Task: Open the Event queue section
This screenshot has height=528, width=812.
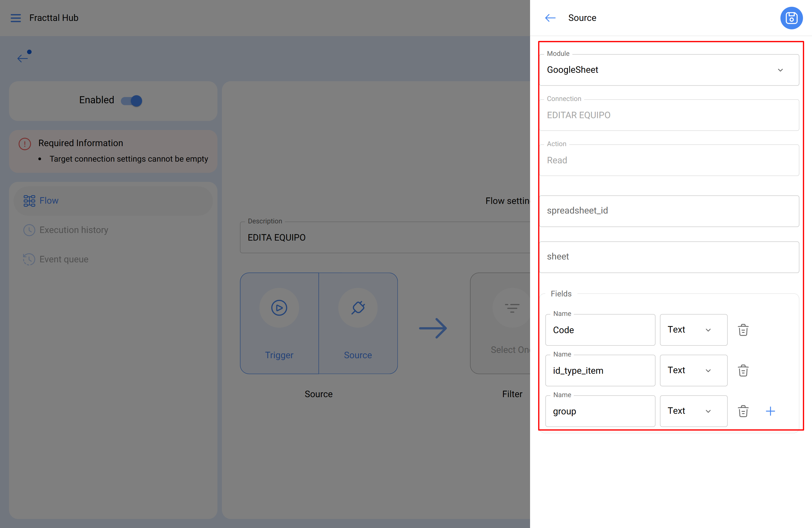Action: (64, 259)
